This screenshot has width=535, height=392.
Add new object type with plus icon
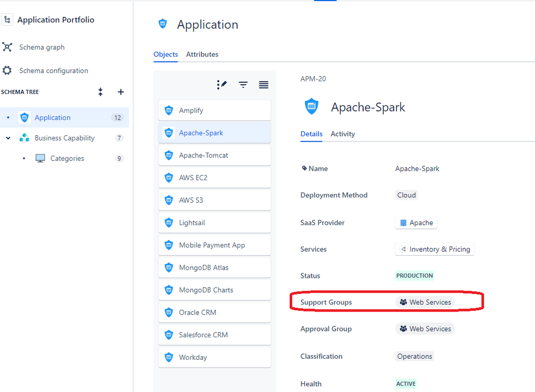(121, 92)
